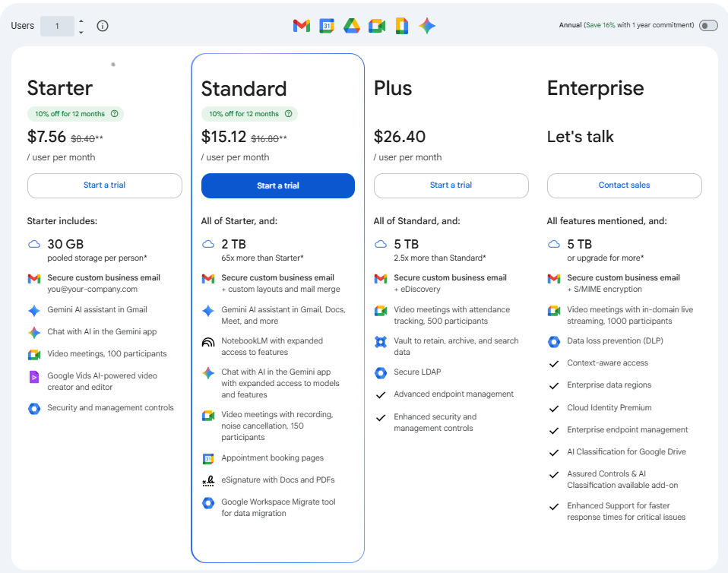Click 'Enterprise endpoint management' text

click(x=627, y=430)
